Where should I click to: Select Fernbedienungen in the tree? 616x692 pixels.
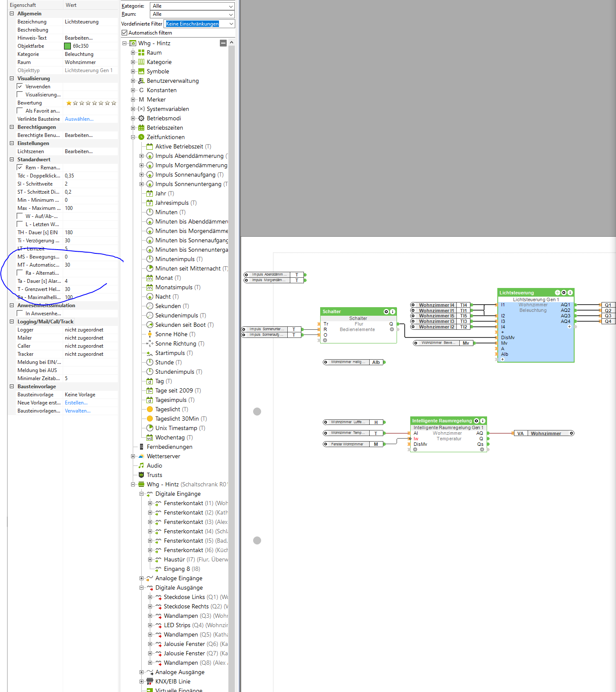click(x=169, y=447)
